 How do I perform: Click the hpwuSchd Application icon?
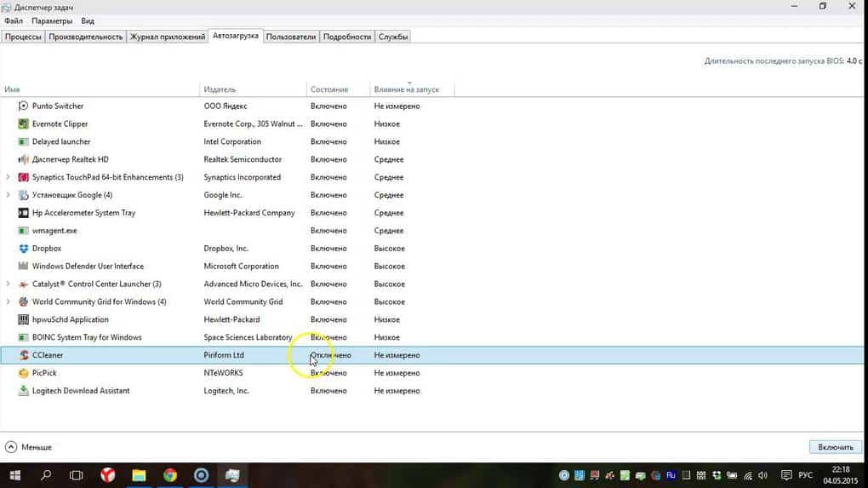(23, 319)
